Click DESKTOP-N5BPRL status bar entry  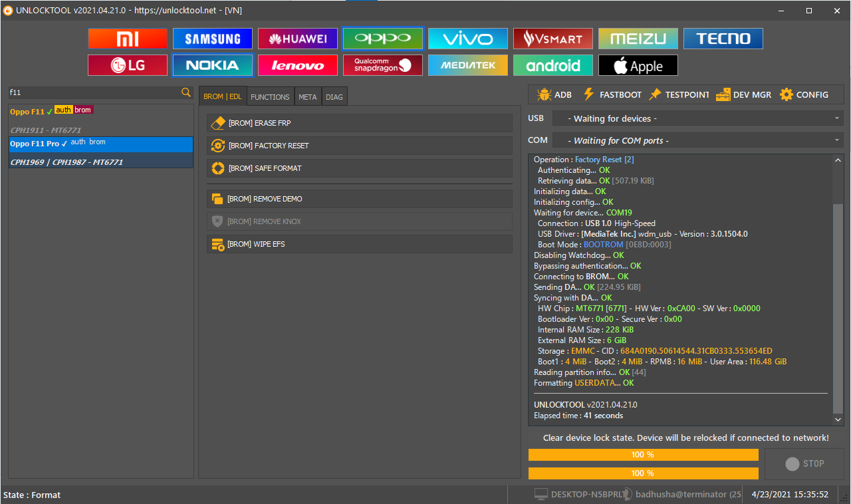point(580,495)
